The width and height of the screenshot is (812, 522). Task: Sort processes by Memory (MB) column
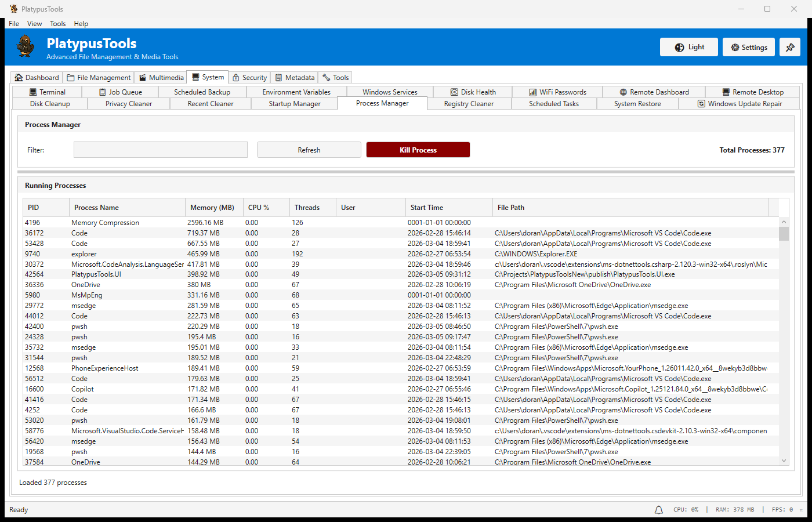(x=212, y=208)
